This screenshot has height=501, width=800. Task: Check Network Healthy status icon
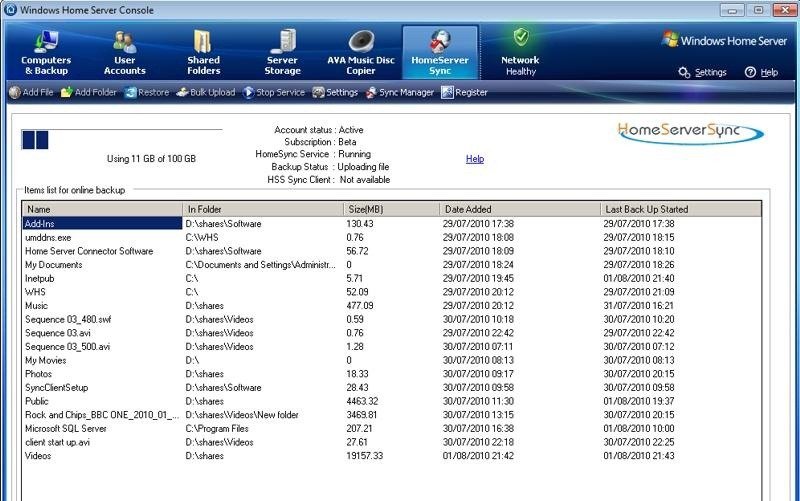click(x=520, y=37)
